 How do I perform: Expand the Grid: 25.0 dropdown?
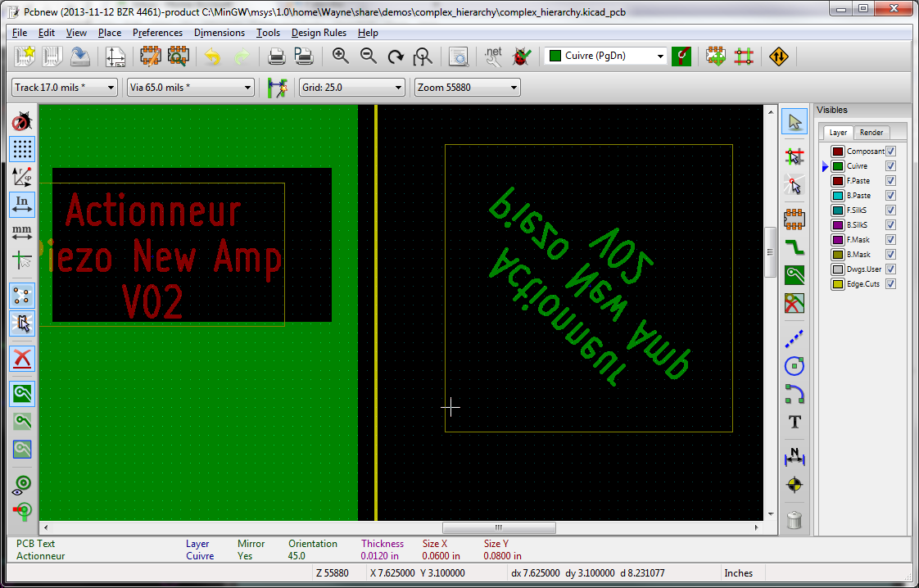(x=351, y=88)
